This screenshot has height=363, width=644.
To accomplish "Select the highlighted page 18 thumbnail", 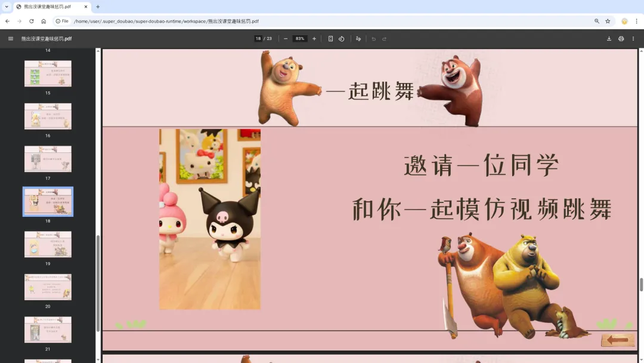I will click(x=48, y=201).
